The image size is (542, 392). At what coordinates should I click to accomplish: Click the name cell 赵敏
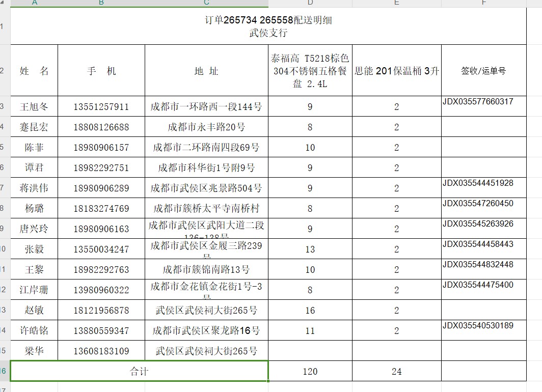click(34, 310)
